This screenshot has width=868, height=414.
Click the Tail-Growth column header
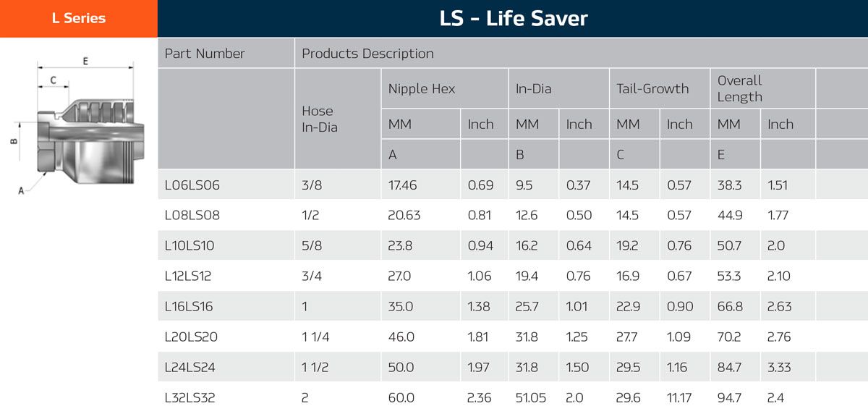tap(652, 89)
